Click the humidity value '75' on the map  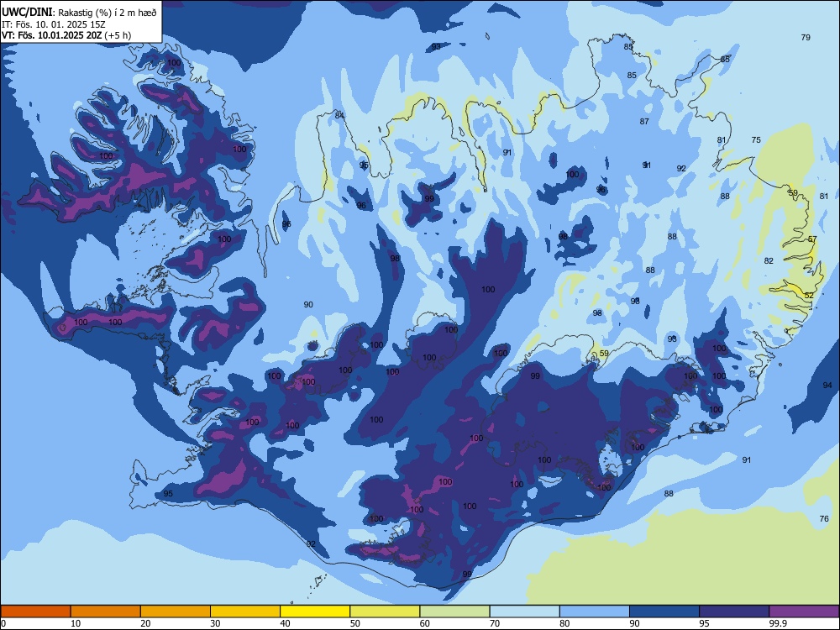(756, 139)
